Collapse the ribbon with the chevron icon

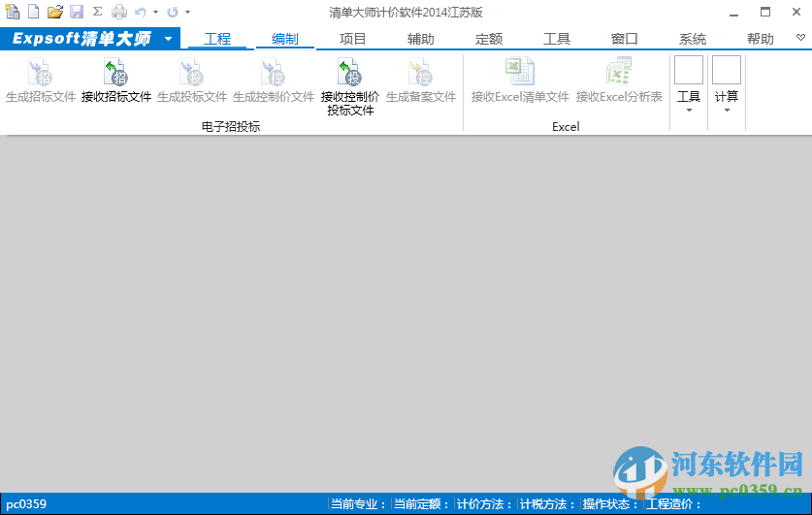pyautogui.click(x=800, y=37)
